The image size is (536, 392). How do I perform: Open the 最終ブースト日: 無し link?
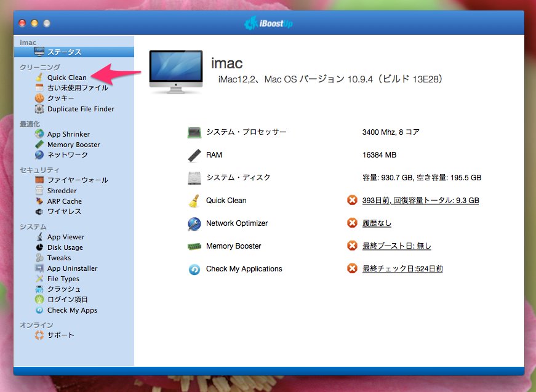(396, 246)
